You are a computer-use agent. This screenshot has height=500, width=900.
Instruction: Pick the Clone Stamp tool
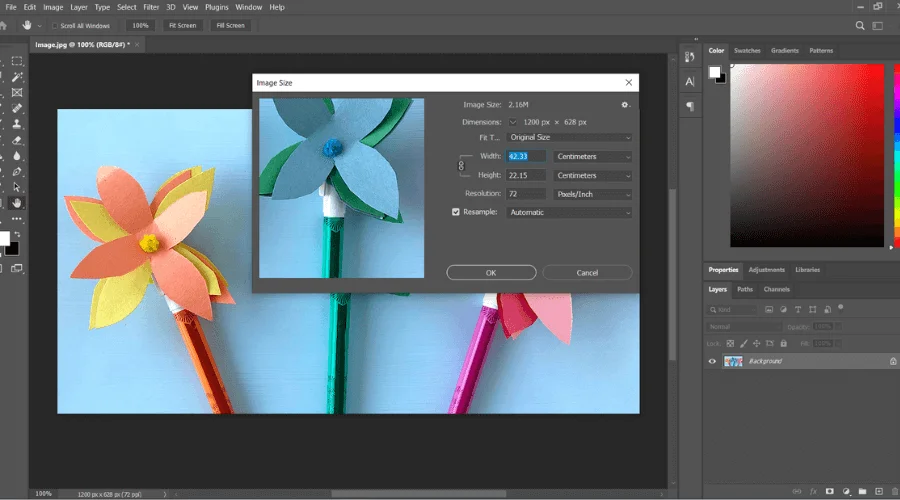point(18,124)
